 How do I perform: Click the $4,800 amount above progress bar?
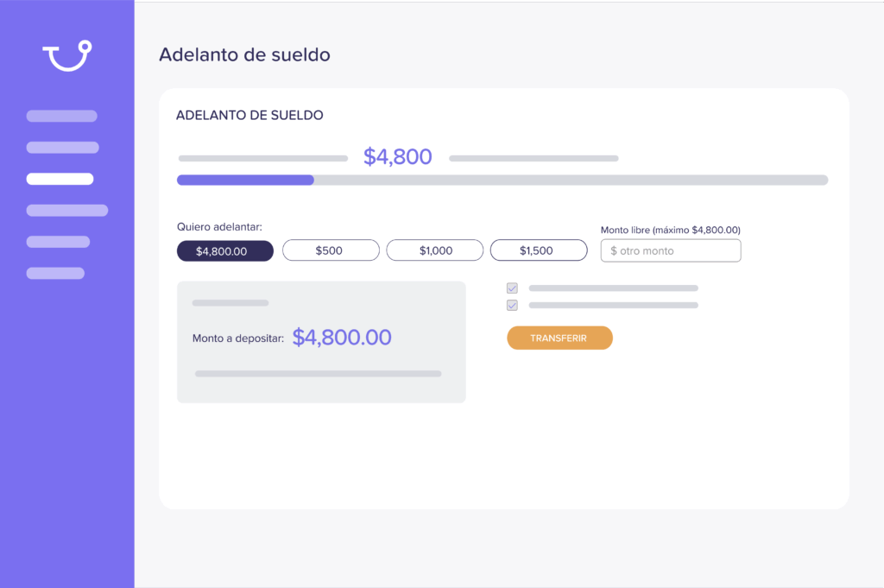(x=397, y=157)
